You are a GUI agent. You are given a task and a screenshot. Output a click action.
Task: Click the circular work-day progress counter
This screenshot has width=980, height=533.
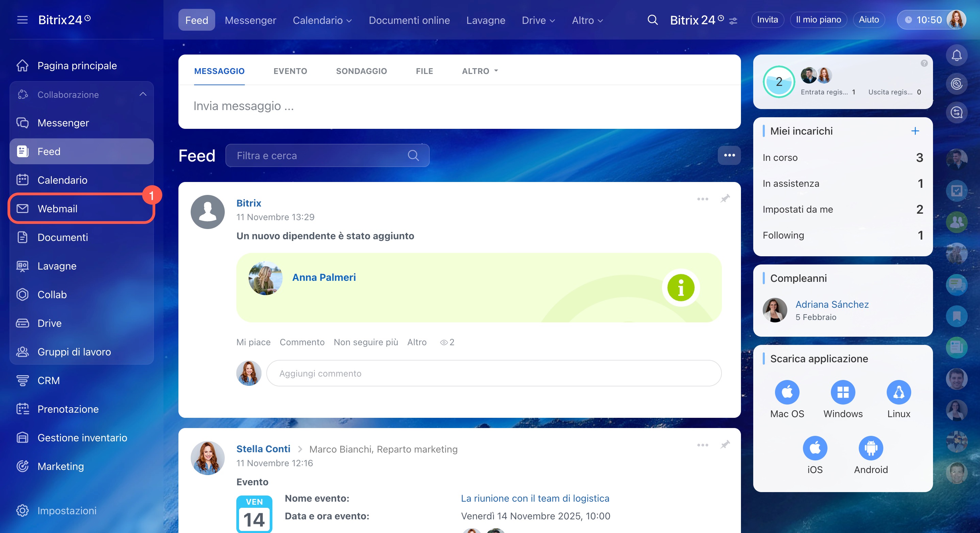point(778,81)
